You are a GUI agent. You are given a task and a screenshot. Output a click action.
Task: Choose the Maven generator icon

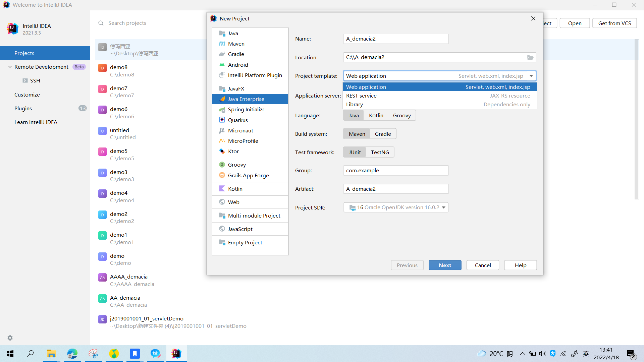coord(222,44)
